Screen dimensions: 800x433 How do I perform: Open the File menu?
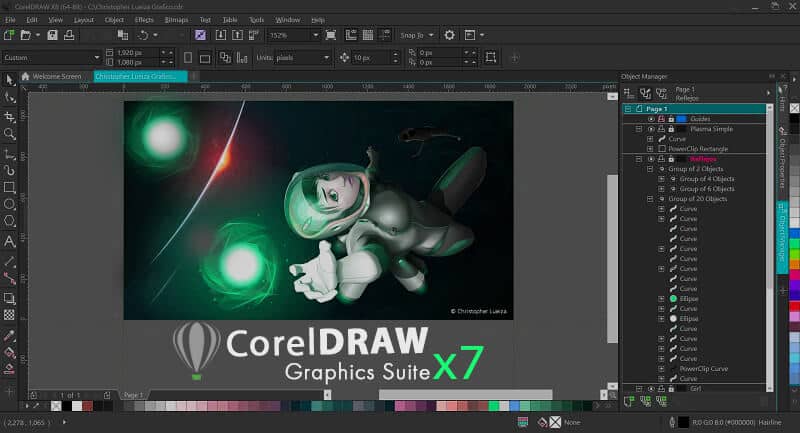[10, 20]
